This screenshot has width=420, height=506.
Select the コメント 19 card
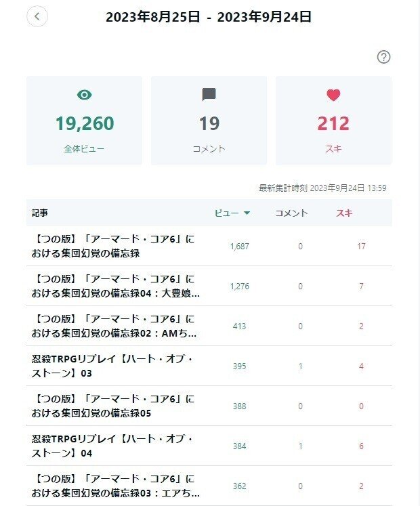[209, 121]
